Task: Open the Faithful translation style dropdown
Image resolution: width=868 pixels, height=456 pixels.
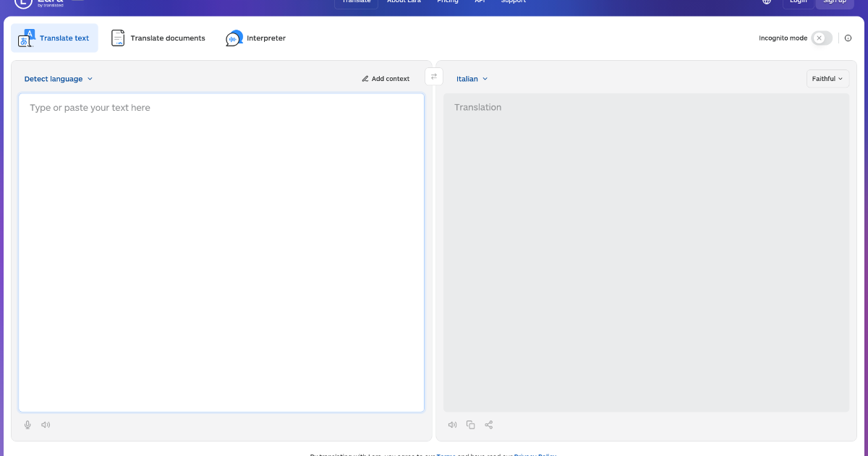Action: 827,79
